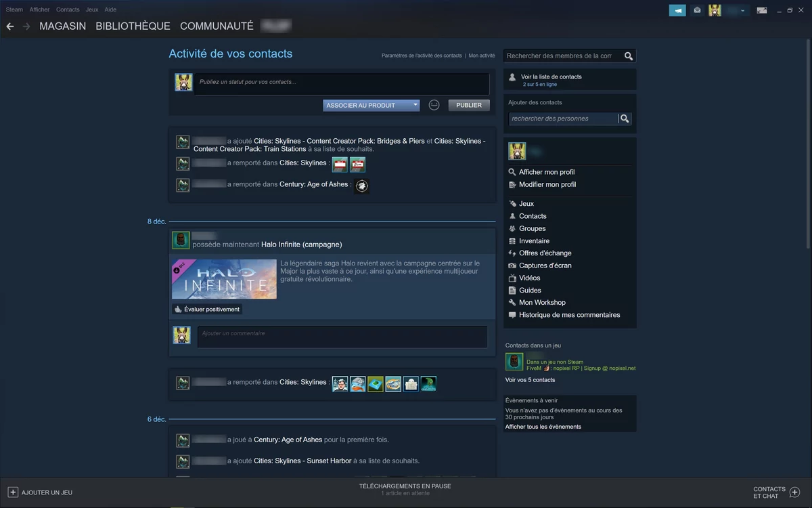Open Paramètres de l'activité des contacts
Viewport: 812px width, 508px height.
click(422, 56)
